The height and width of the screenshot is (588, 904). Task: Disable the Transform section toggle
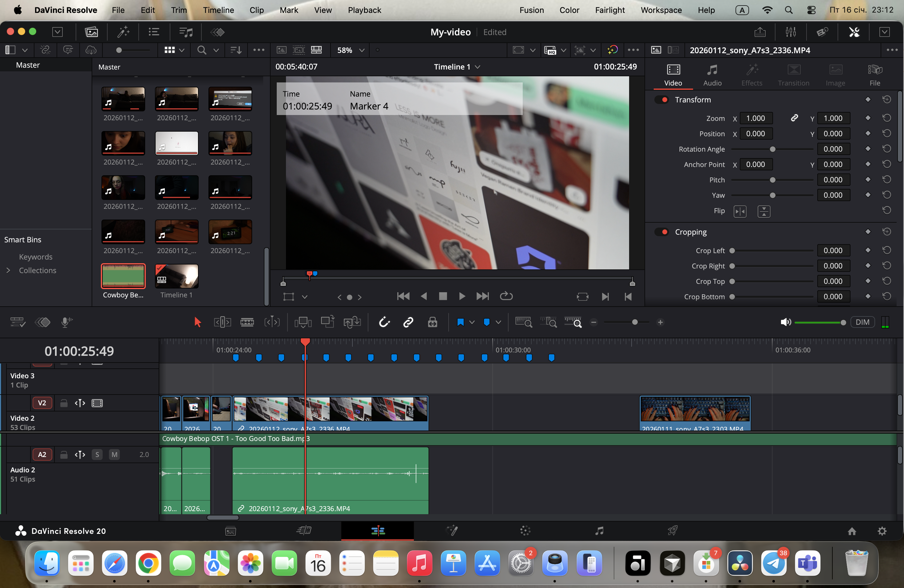(662, 100)
